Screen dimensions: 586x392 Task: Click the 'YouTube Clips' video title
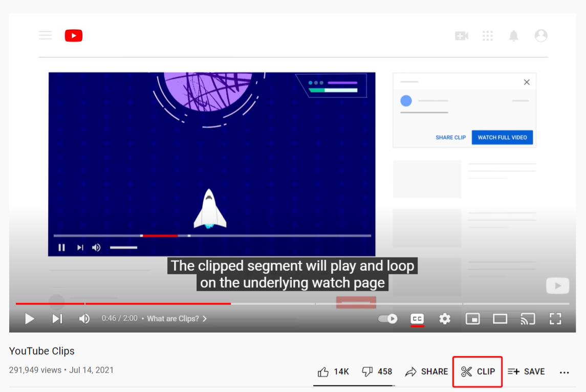point(42,351)
